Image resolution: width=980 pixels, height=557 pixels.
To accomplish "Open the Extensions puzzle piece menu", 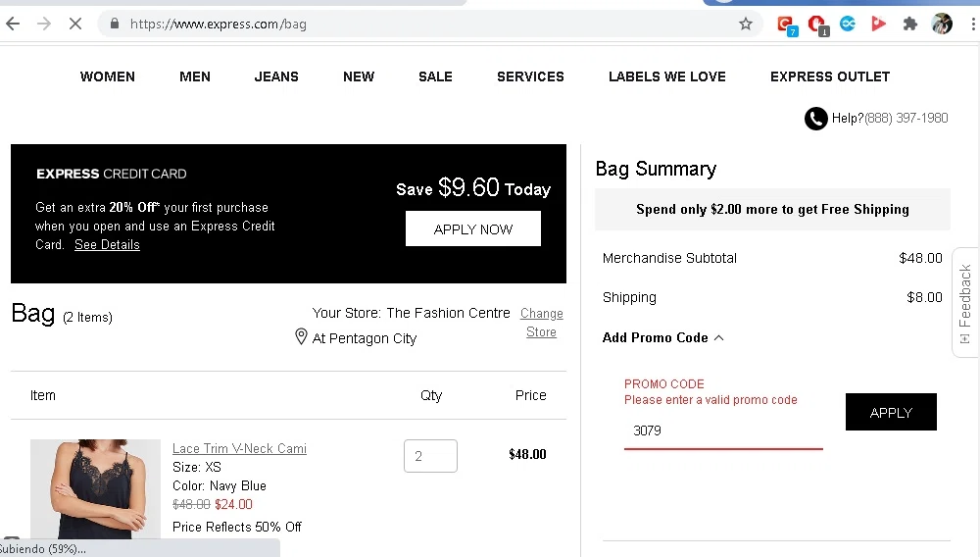I will point(910,25).
